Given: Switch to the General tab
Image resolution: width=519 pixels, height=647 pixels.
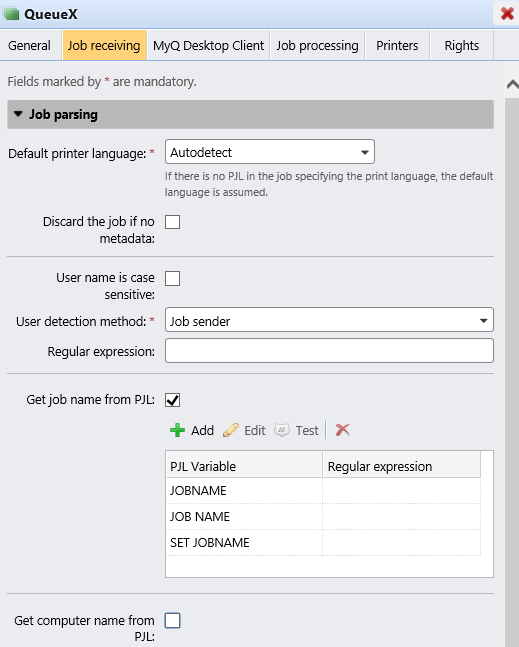Looking at the screenshot, I should [30, 45].
